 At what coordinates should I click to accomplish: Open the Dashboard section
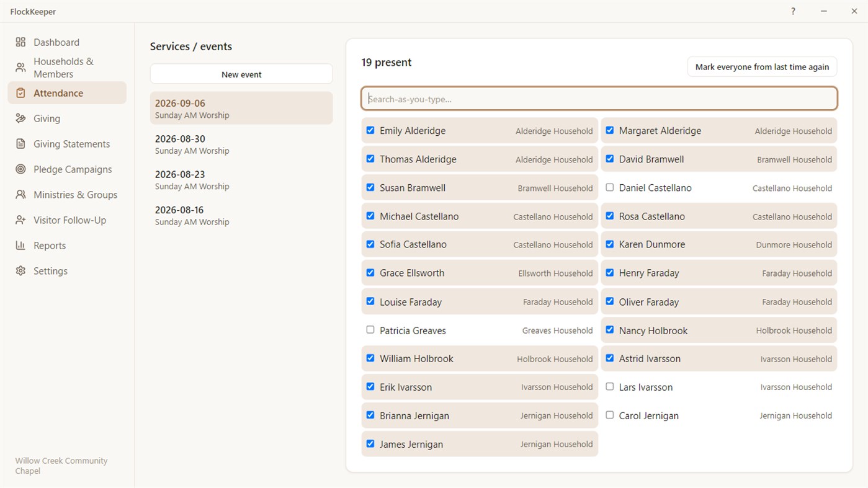point(67,42)
